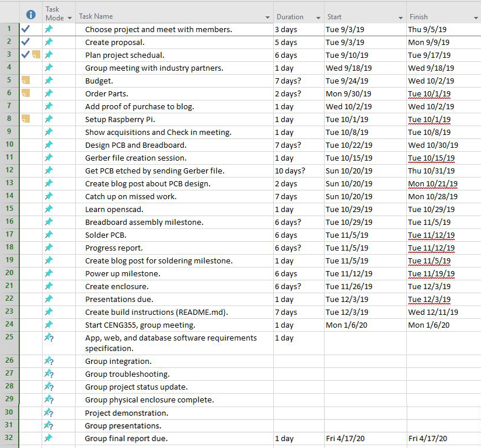The image size is (481, 448).
Task: Click finish date 'Wed 12/11/19'
Action: point(433,312)
